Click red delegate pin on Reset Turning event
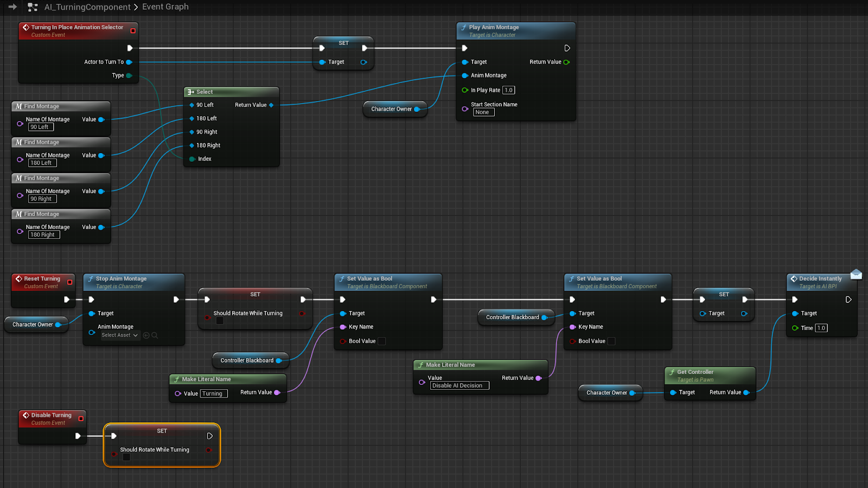The height and width of the screenshot is (488, 868). tap(69, 282)
